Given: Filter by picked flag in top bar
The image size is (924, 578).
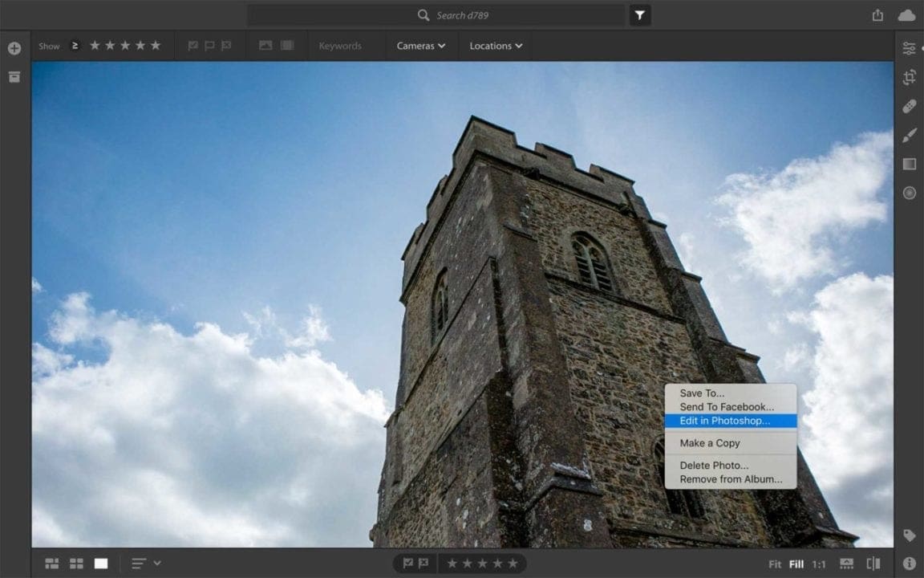Looking at the screenshot, I should [x=192, y=46].
